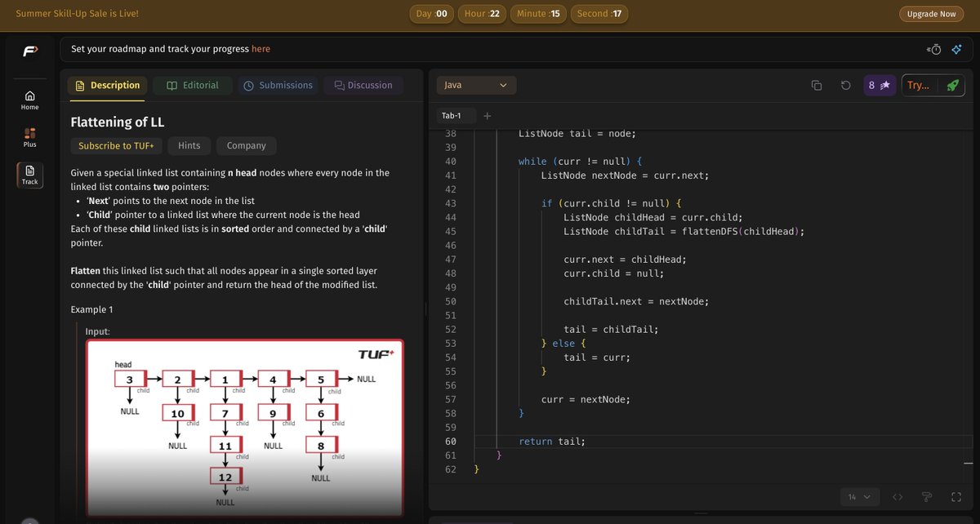Screen dimensions: 980x524
Task: Click line number 60 in gutter
Action: pos(451,442)
